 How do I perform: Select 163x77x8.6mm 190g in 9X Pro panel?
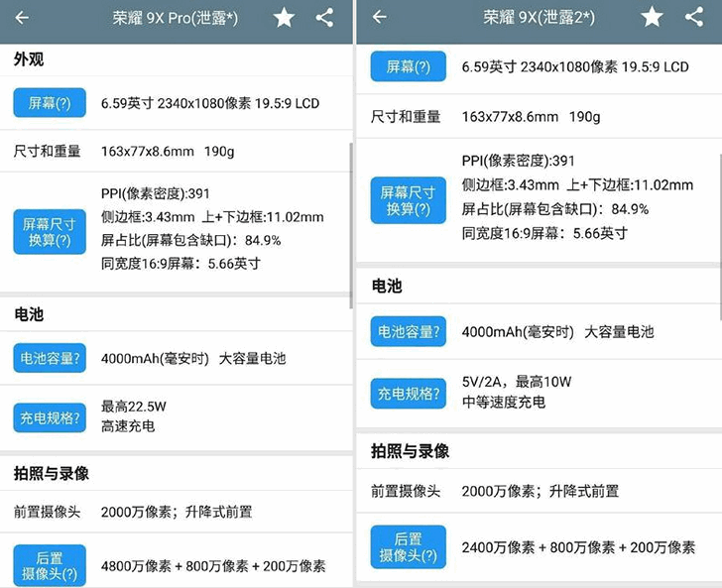(168, 152)
